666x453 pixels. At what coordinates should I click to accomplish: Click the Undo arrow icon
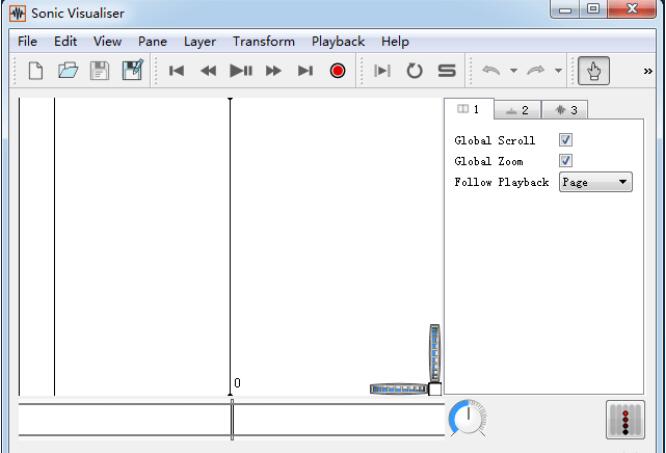coord(491,70)
